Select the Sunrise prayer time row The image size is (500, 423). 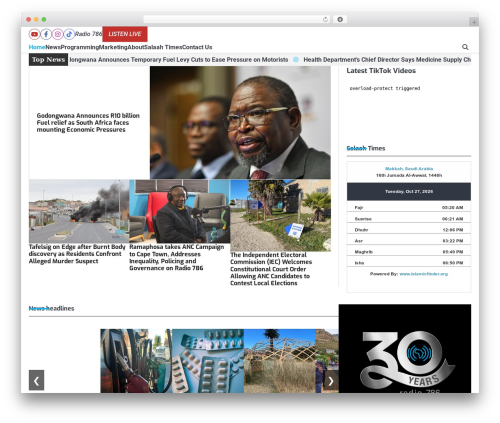pyautogui.click(x=409, y=219)
